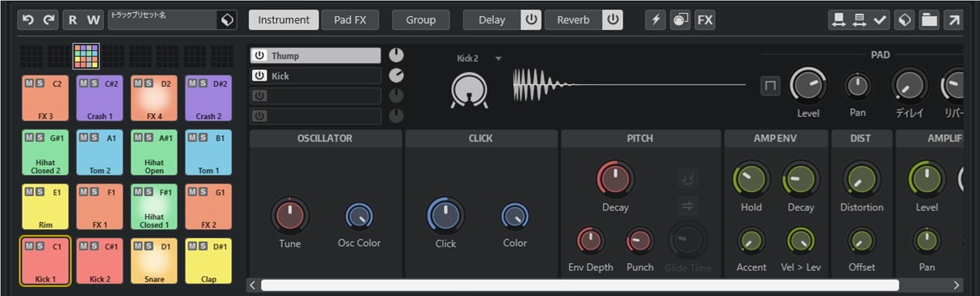
Task: Open the track preset browser icon
Action: click(227, 20)
